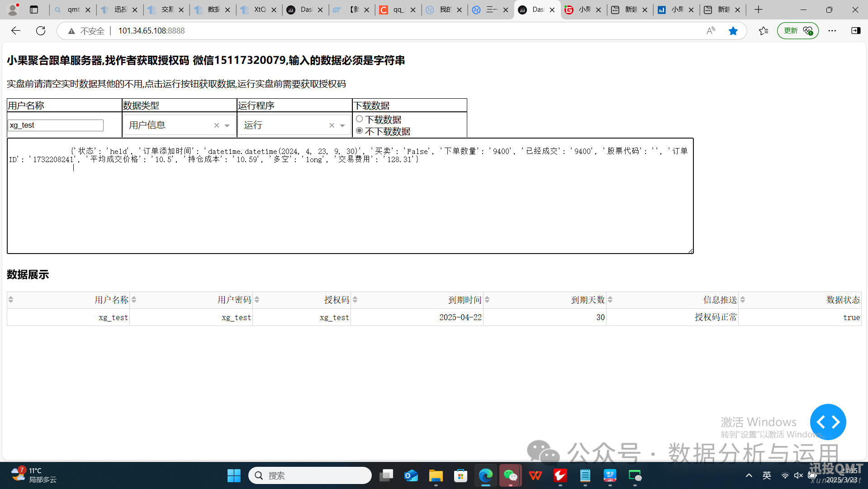This screenshot has height=489, width=868.
Task: Open network Wi-Fi tray icon
Action: [x=785, y=475]
